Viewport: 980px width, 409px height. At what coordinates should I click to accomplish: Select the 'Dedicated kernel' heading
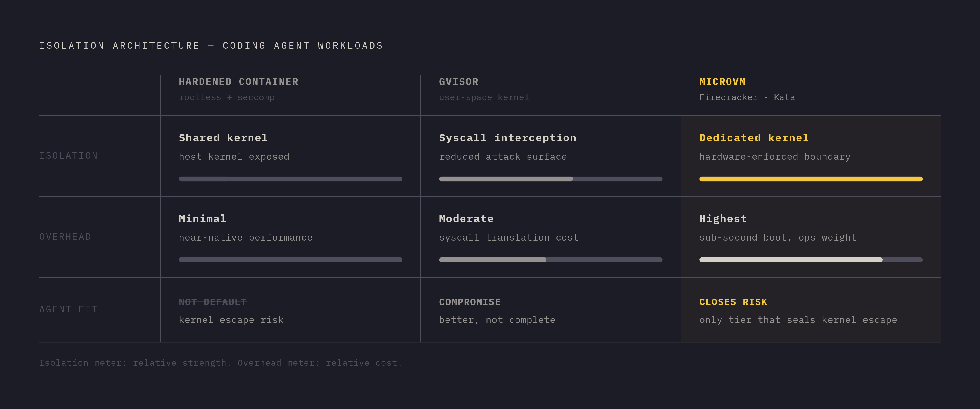coord(754,138)
